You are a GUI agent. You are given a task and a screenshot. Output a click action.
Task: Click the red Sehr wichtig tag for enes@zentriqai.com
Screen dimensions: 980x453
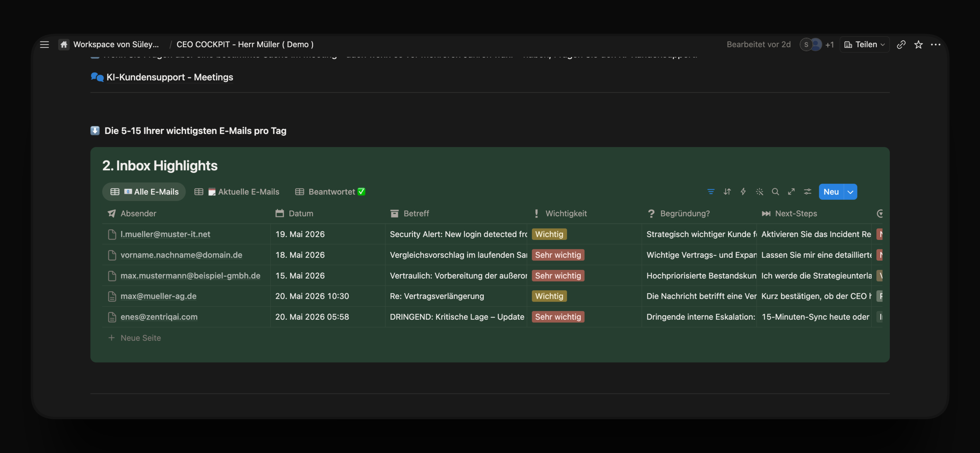558,317
